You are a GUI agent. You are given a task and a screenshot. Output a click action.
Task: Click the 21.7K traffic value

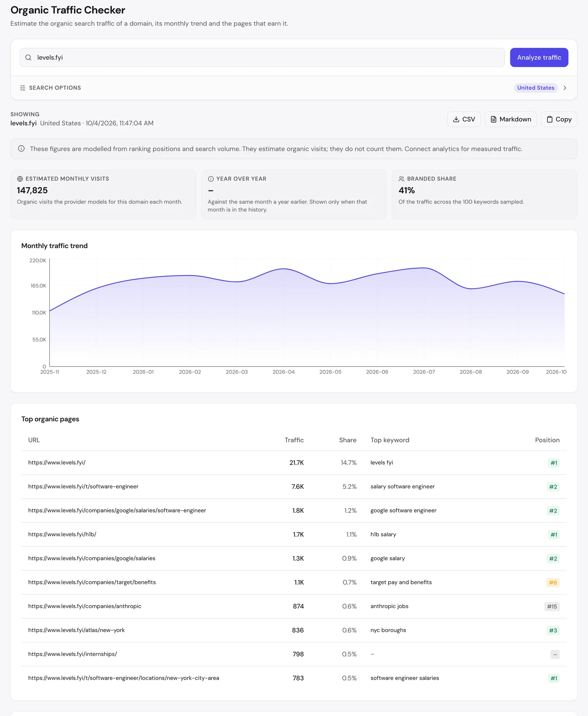(296, 463)
